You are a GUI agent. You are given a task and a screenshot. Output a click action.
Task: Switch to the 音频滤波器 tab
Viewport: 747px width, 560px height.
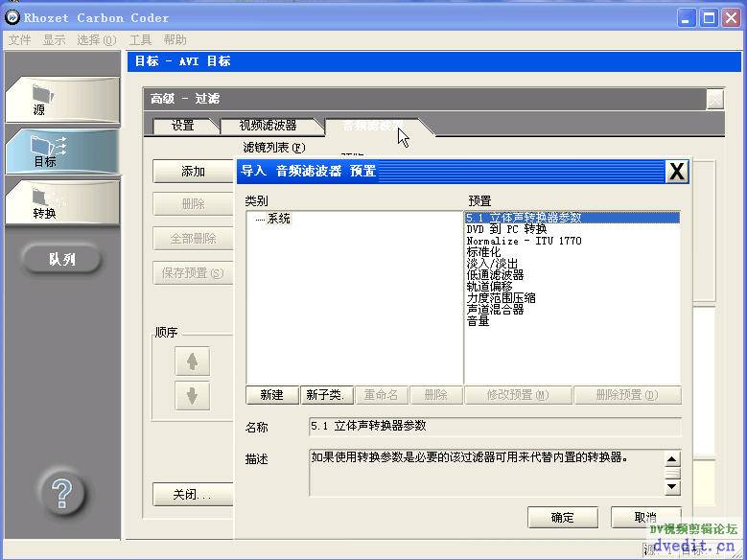point(374,127)
